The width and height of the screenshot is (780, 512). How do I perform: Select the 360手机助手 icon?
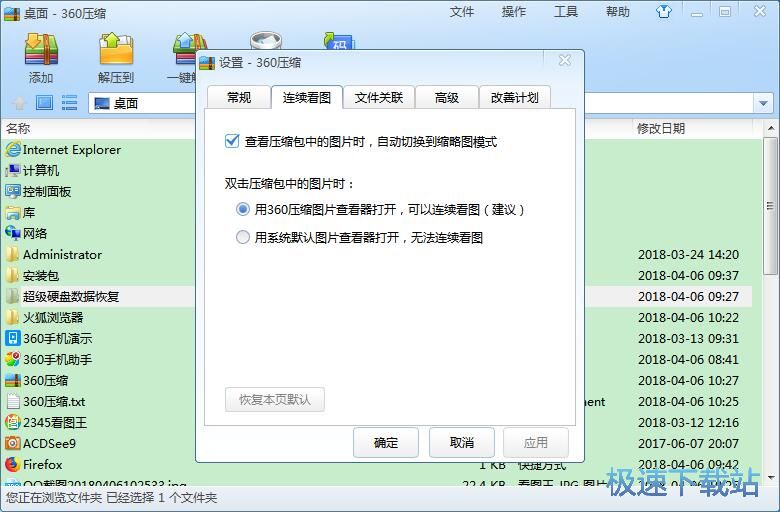coord(13,359)
